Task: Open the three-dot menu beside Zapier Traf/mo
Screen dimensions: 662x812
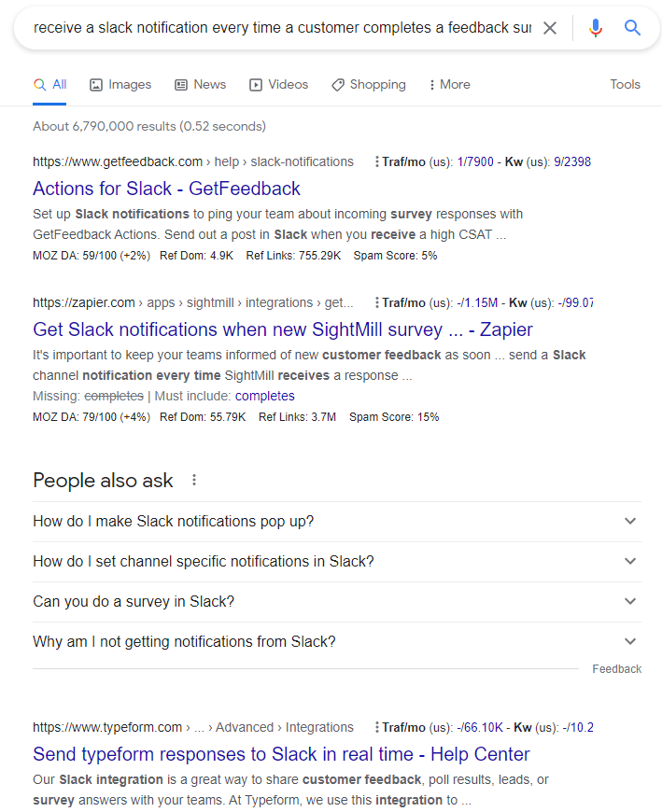Action: (376, 303)
